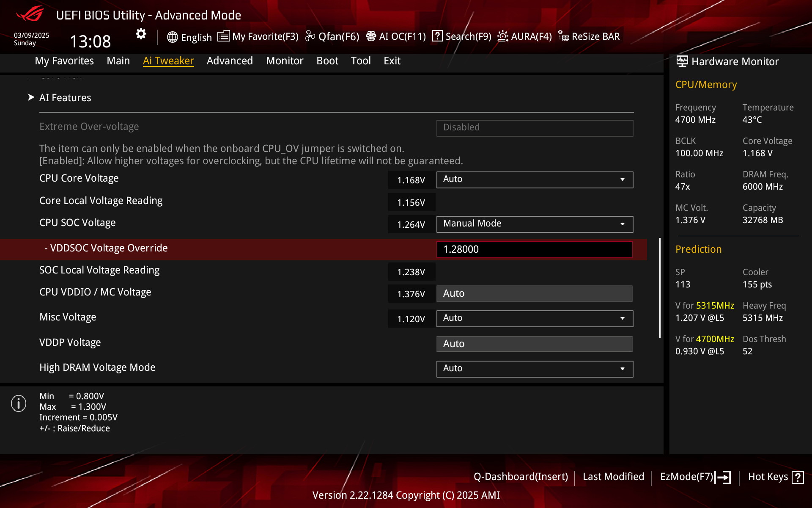This screenshot has height=508, width=812.
Task: Click Last Modified button
Action: 613,477
